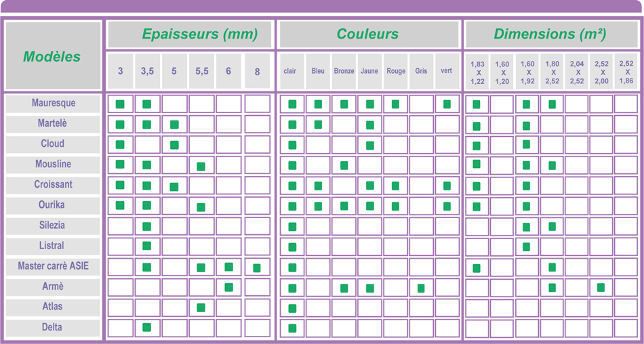Click the Modèles header cell
The height and width of the screenshot is (344, 644).
pyautogui.click(x=52, y=57)
